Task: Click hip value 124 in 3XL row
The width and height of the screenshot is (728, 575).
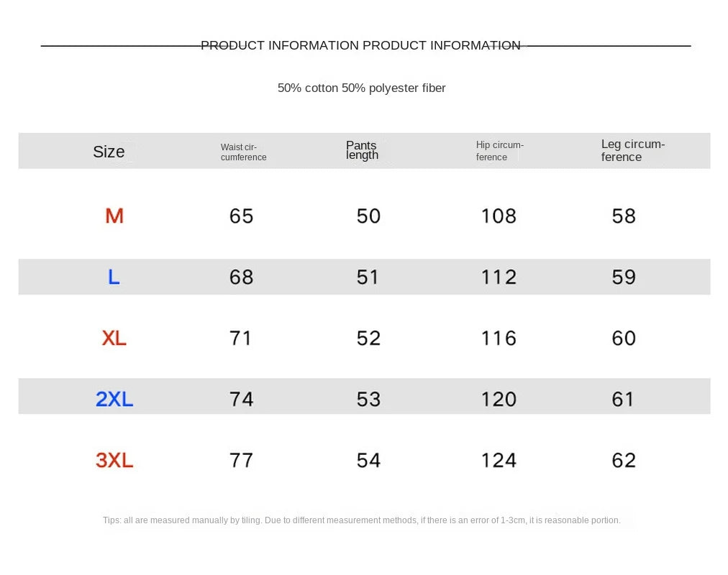Action: (x=499, y=461)
